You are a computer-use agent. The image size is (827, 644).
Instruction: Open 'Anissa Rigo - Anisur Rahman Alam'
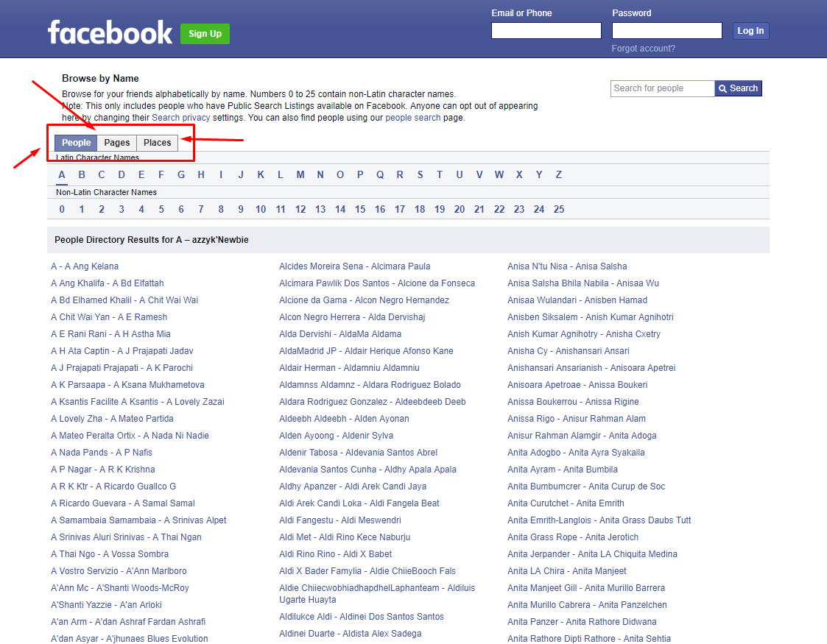click(x=577, y=419)
